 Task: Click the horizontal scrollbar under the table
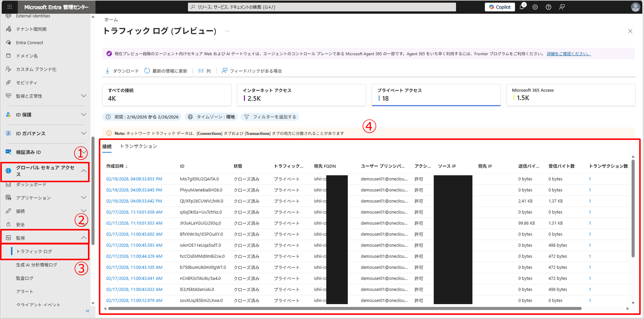345,308
